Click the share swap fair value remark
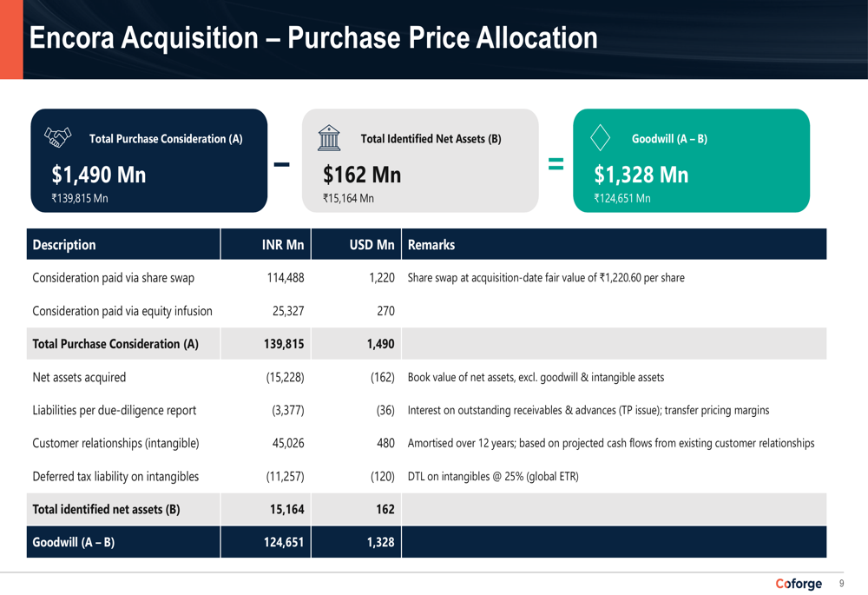Viewport: 868px width, 595px height. [x=546, y=278]
